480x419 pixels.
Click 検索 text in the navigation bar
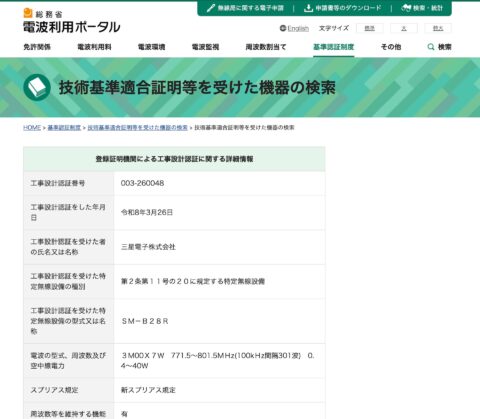coord(445,47)
